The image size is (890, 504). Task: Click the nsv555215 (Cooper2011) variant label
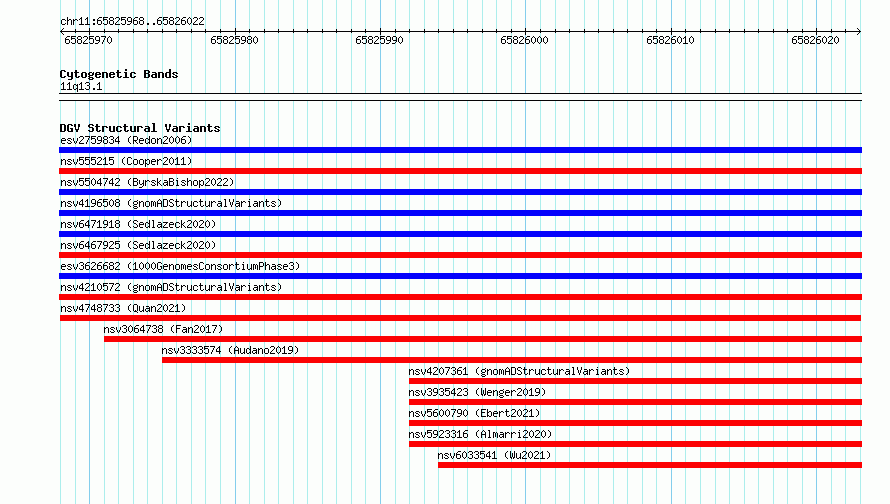coord(126,161)
